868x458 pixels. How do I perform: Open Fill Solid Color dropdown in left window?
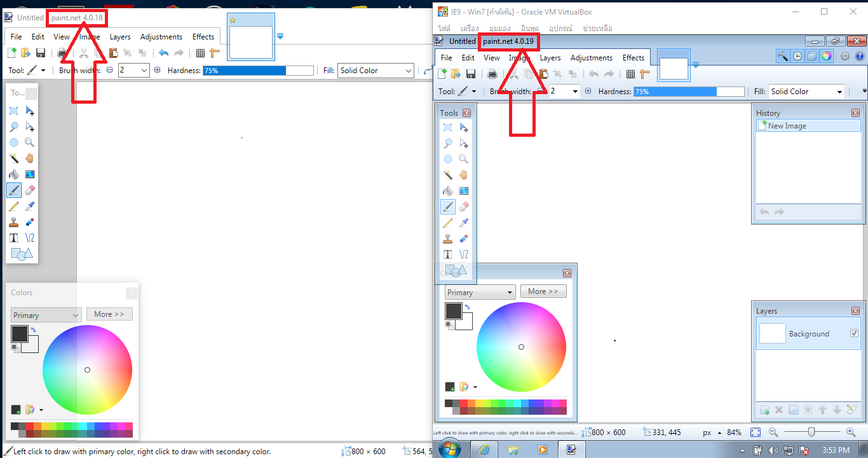376,71
